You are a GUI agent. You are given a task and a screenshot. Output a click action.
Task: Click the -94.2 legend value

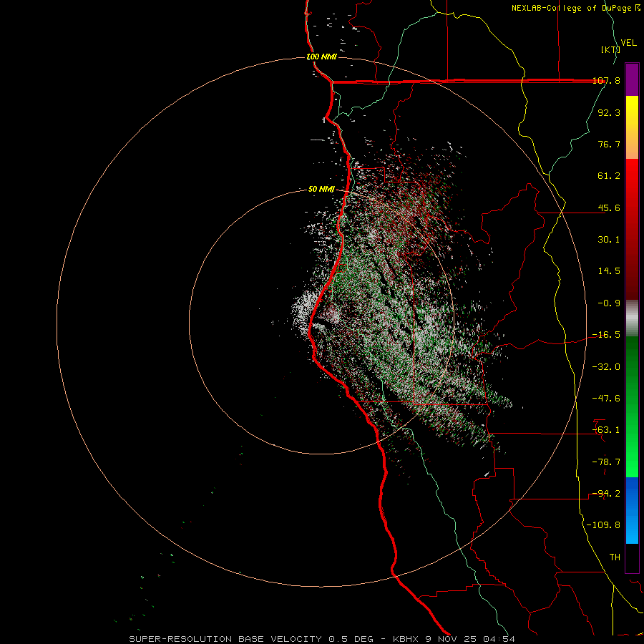(606, 493)
